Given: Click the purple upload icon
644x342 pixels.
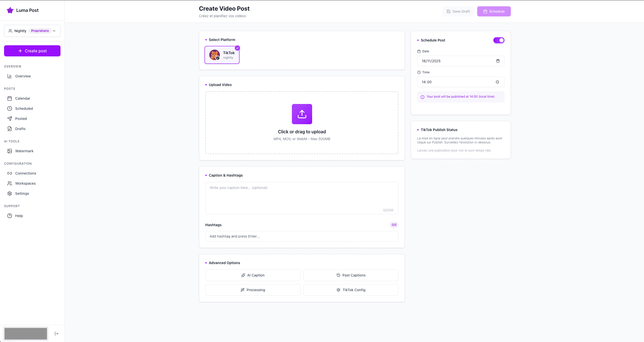Looking at the screenshot, I should point(301,114).
